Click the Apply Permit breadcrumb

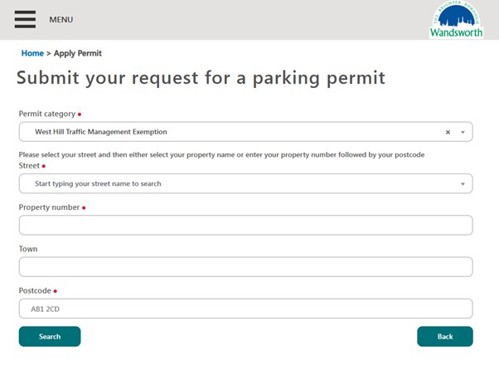click(78, 53)
